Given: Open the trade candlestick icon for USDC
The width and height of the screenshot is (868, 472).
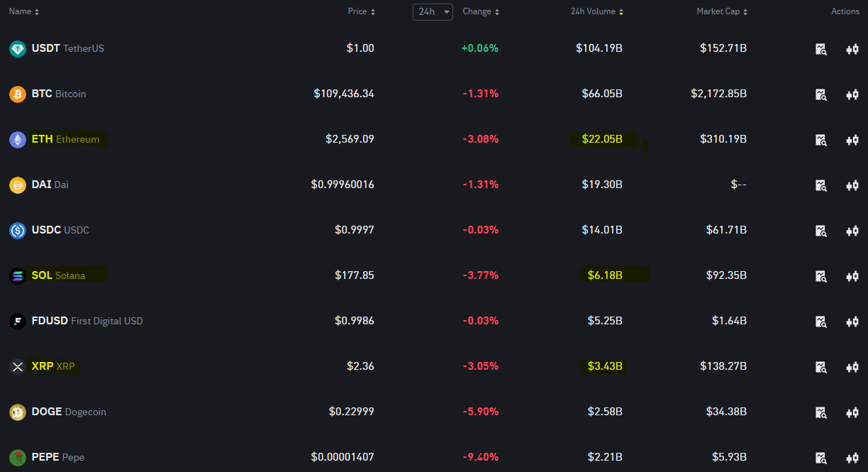Looking at the screenshot, I should pyautogui.click(x=852, y=231).
